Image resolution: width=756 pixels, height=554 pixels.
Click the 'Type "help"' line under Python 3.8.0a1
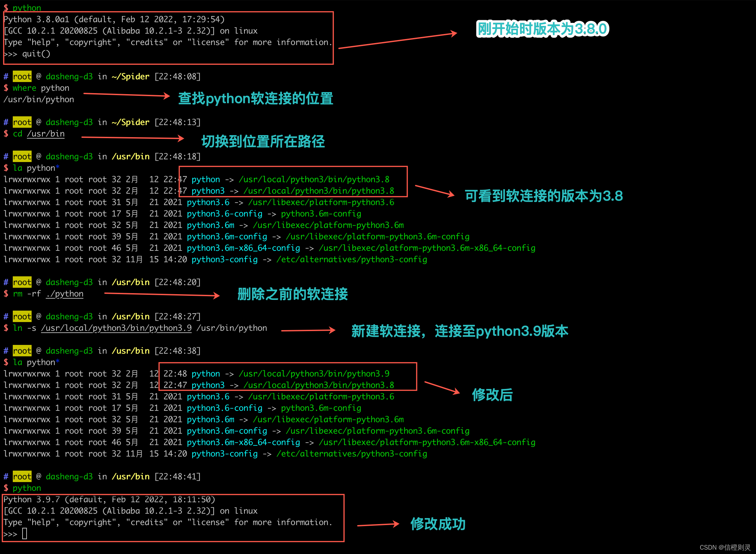pyautogui.click(x=168, y=42)
